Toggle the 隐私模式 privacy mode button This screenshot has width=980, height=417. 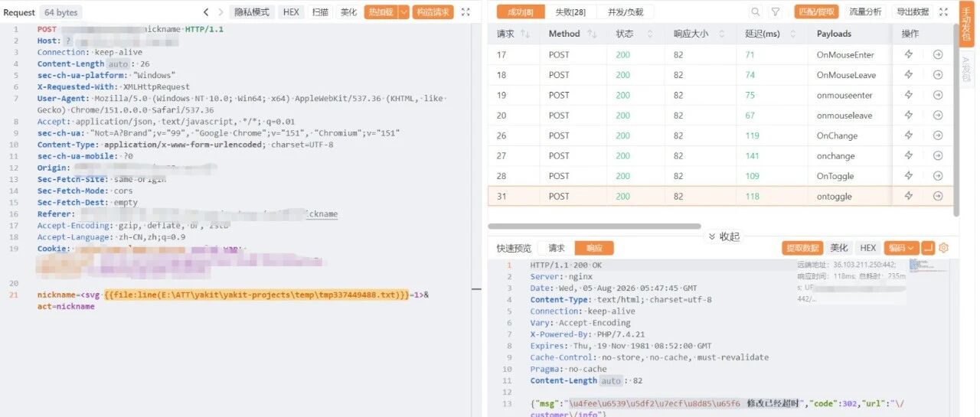253,12
